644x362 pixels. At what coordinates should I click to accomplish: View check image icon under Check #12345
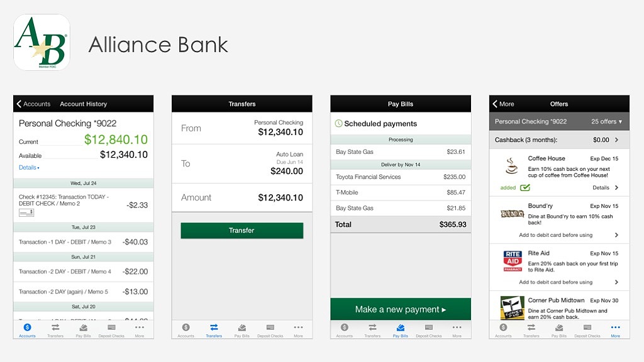pyautogui.click(x=26, y=212)
